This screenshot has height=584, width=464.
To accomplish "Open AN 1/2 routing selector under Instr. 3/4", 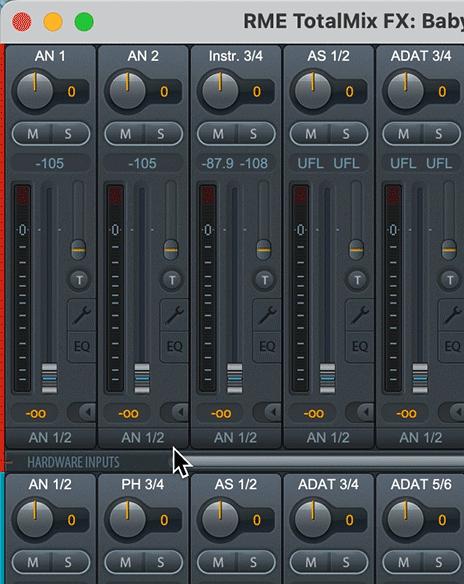I will point(236,438).
